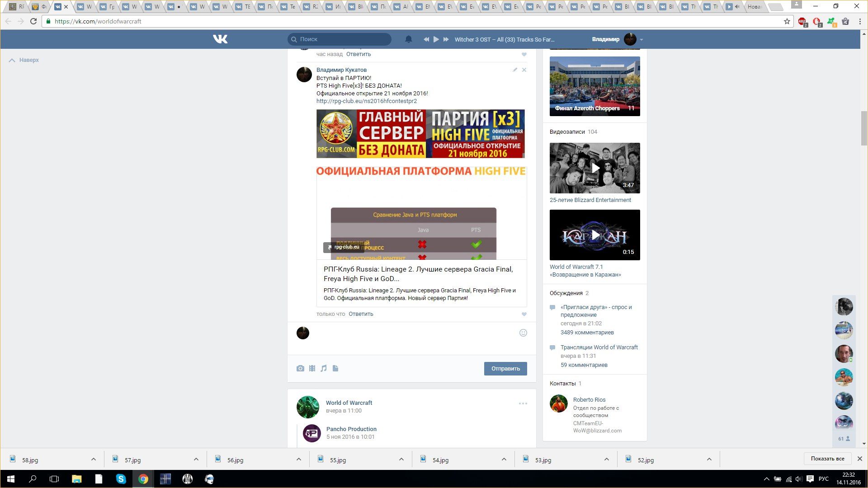Delete the Владимир Кукатов comment with X icon
Image resolution: width=868 pixels, height=488 pixels.
pyautogui.click(x=524, y=70)
